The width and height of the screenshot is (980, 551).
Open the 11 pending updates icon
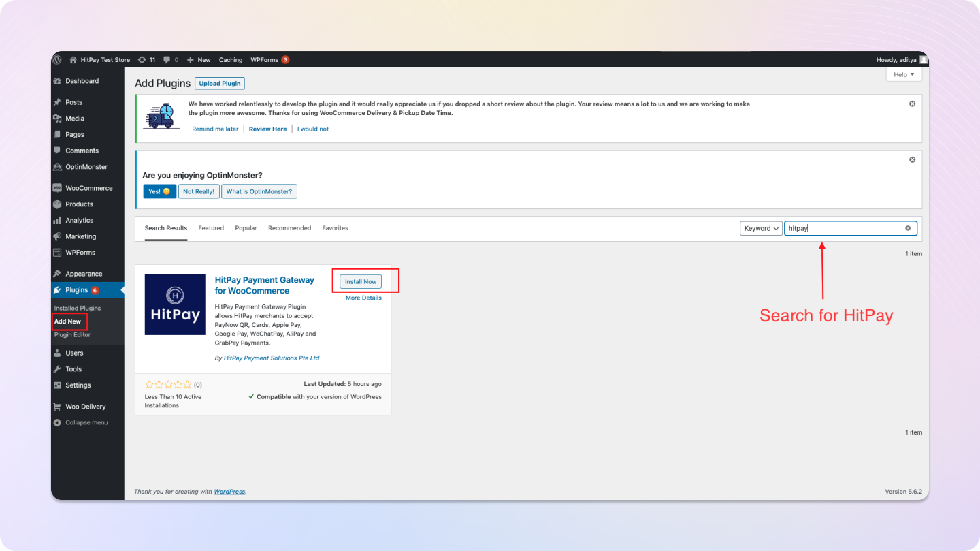click(146, 60)
